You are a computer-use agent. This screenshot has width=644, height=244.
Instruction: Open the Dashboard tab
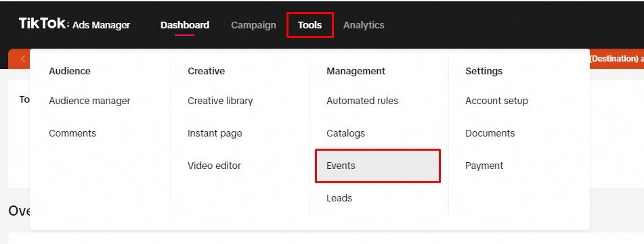point(185,25)
